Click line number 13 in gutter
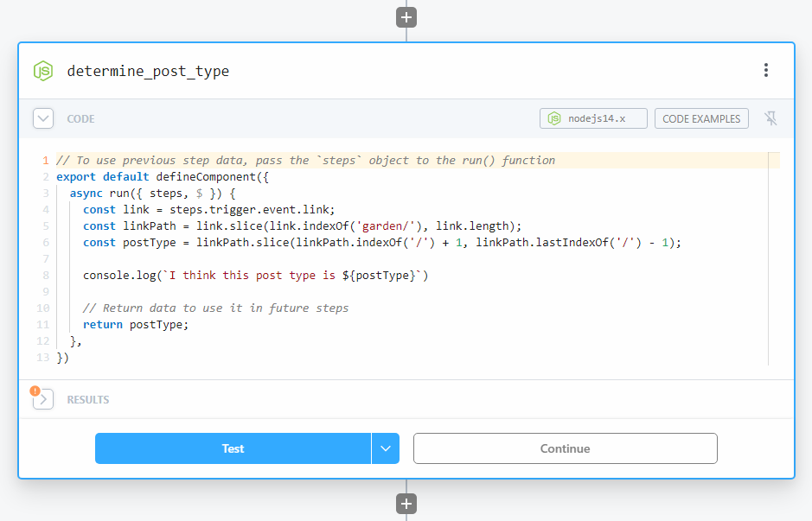Screen dimensions: 812x521 [43, 358]
